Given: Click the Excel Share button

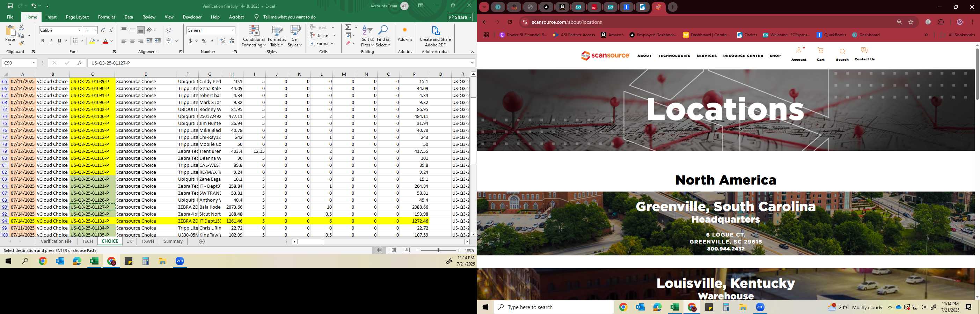Looking at the screenshot, I should (460, 17).
